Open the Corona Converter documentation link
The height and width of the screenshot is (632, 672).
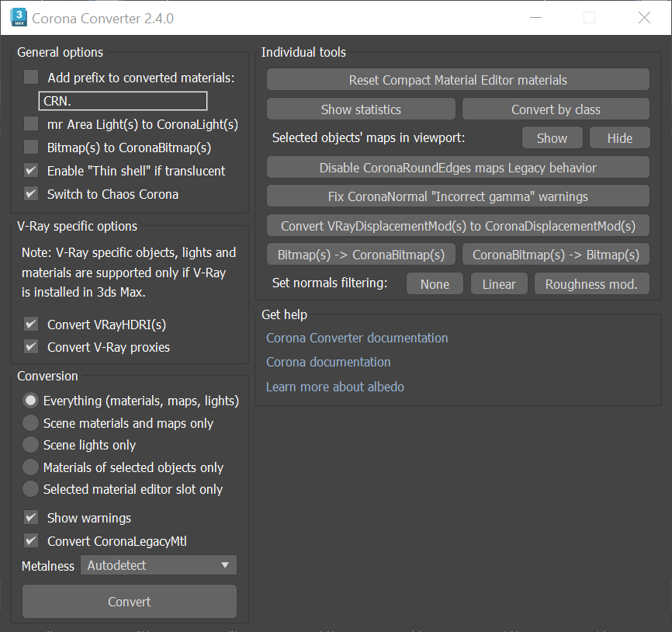[x=357, y=338]
